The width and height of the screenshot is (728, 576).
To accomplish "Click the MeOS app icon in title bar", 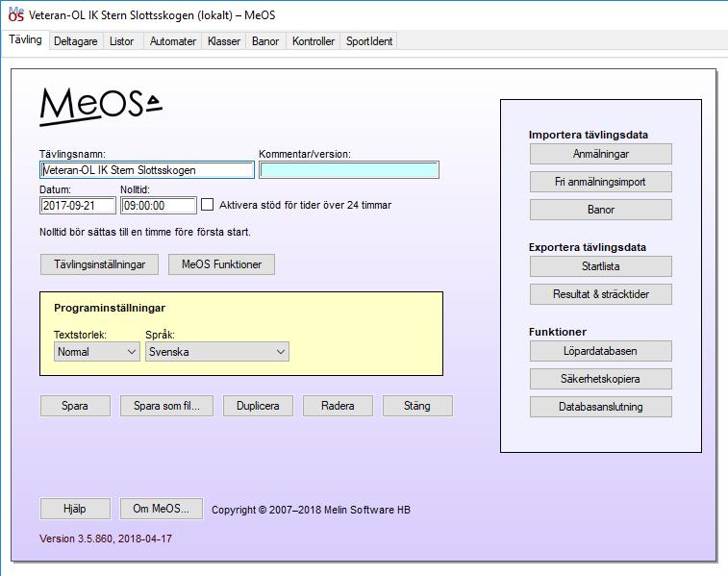I will [x=15, y=14].
